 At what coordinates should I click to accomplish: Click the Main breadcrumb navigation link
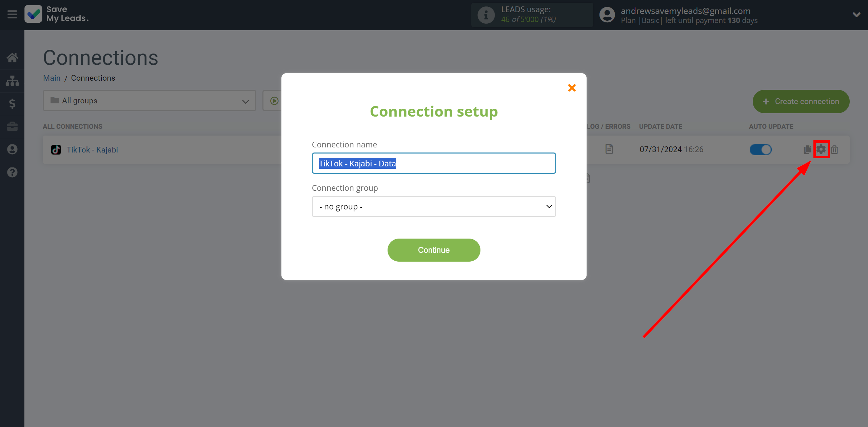click(52, 78)
